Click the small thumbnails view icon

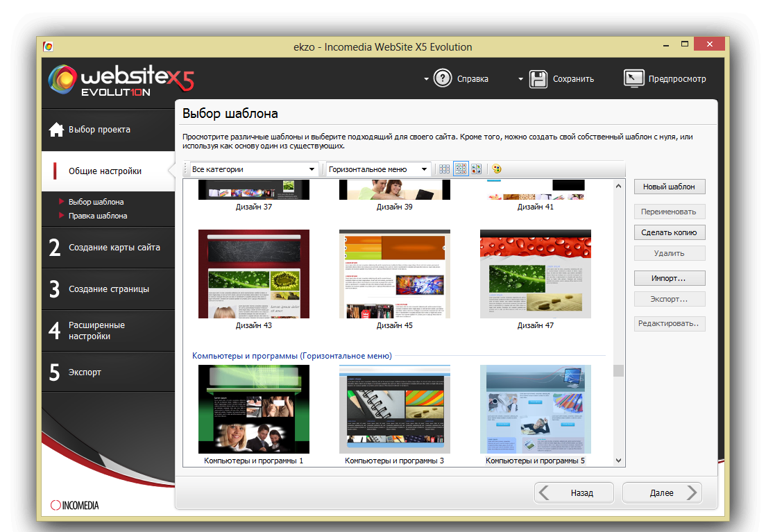444,169
